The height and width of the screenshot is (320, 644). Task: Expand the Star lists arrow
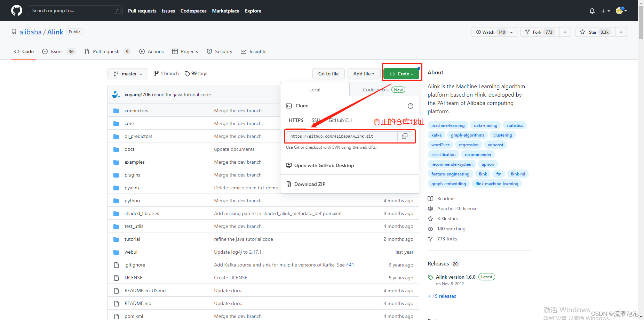(x=621, y=32)
